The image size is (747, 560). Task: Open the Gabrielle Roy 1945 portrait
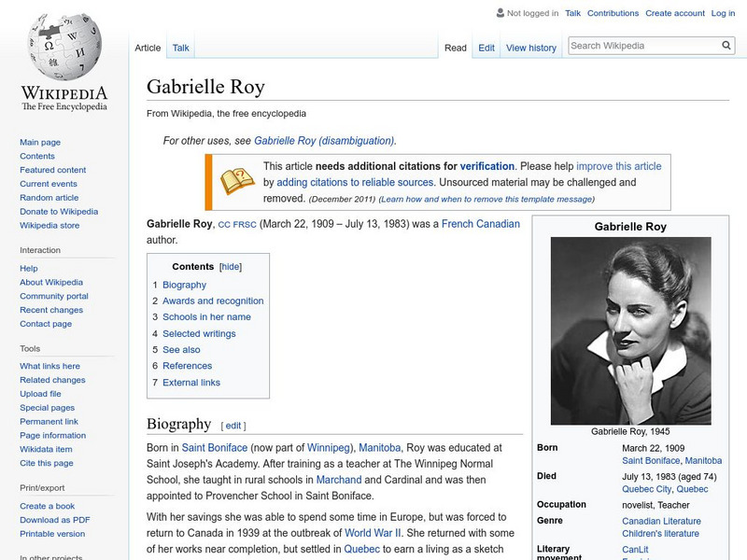[x=631, y=330]
